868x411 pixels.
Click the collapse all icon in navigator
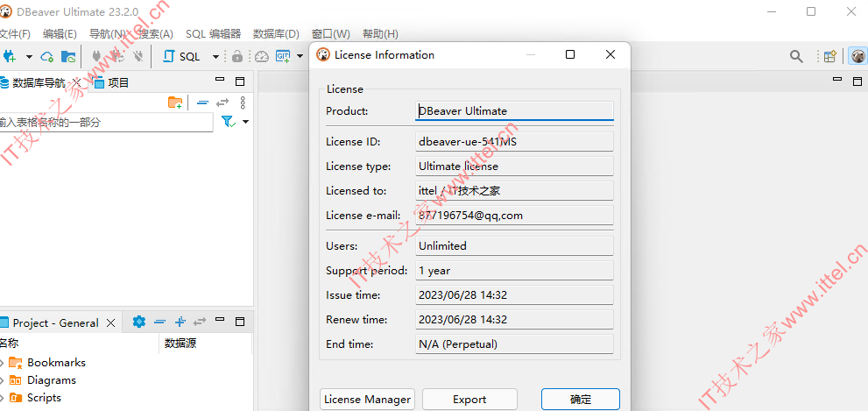[x=202, y=103]
